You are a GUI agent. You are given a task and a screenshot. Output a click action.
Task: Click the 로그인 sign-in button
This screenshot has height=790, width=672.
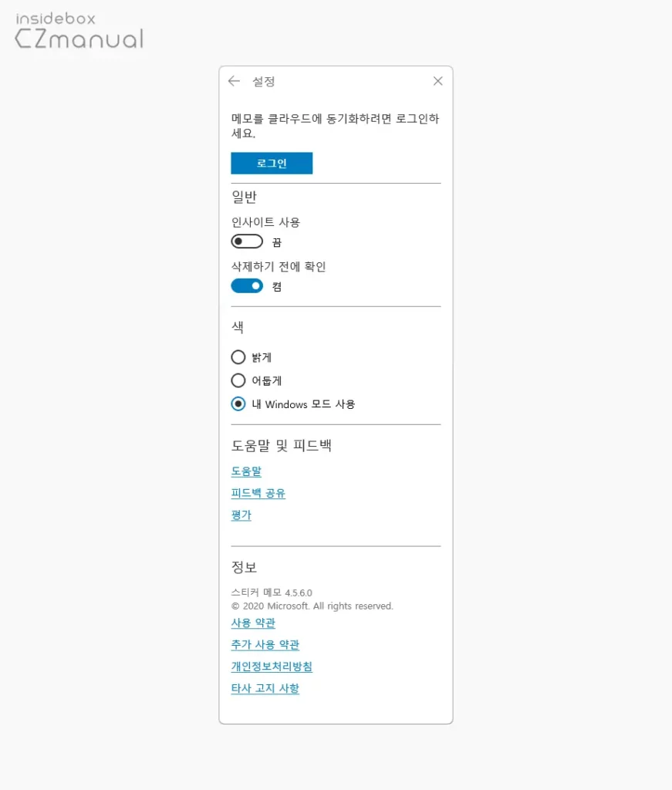coord(271,163)
